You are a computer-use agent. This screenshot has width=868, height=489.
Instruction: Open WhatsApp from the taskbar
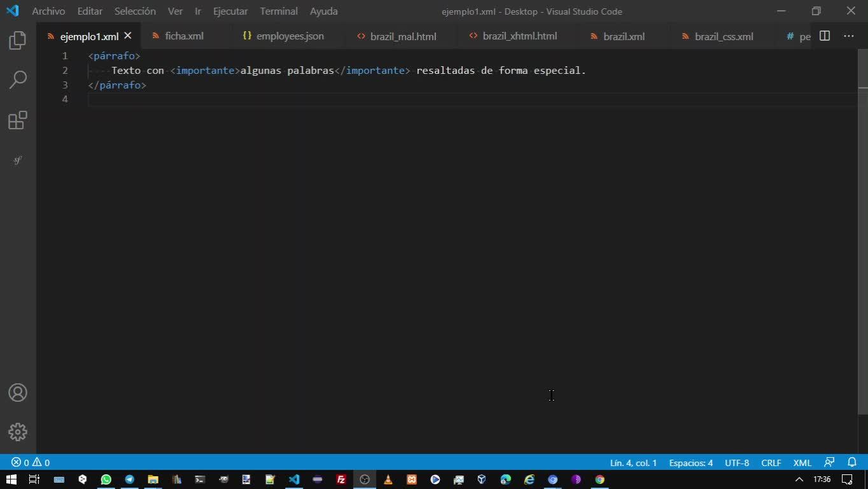[106, 479]
